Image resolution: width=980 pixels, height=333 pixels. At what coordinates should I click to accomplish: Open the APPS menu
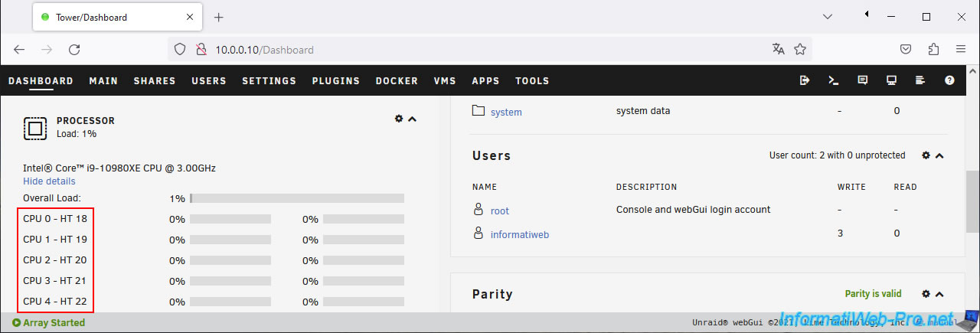pos(485,80)
